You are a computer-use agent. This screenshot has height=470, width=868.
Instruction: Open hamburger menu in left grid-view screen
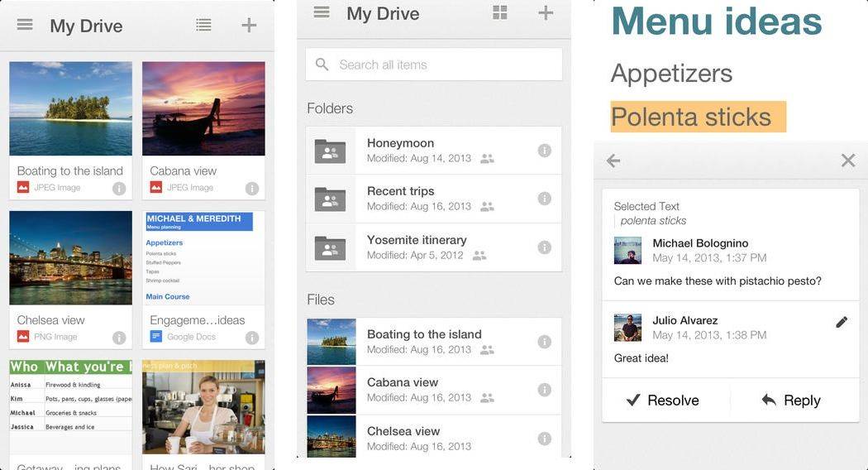point(24,24)
